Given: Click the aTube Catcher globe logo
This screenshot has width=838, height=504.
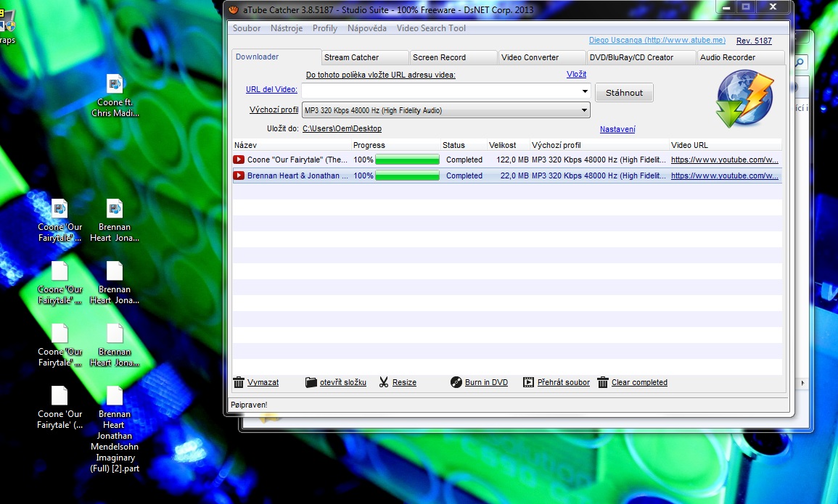Looking at the screenshot, I should click(x=746, y=100).
